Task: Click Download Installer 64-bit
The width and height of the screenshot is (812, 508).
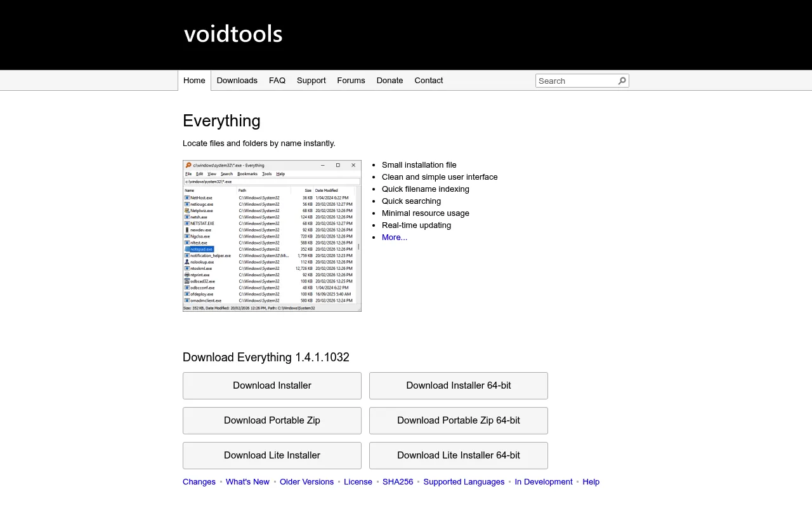Action: (459, 385)
